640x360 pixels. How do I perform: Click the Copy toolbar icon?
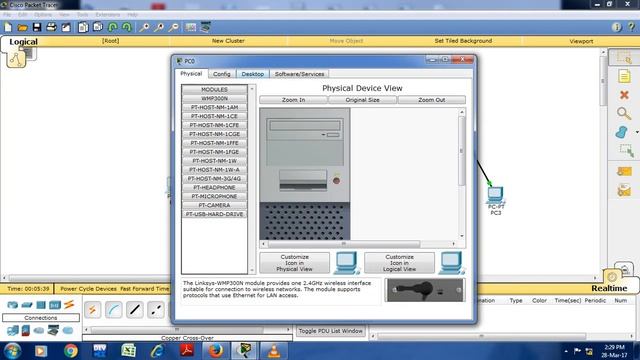(83, 27)
